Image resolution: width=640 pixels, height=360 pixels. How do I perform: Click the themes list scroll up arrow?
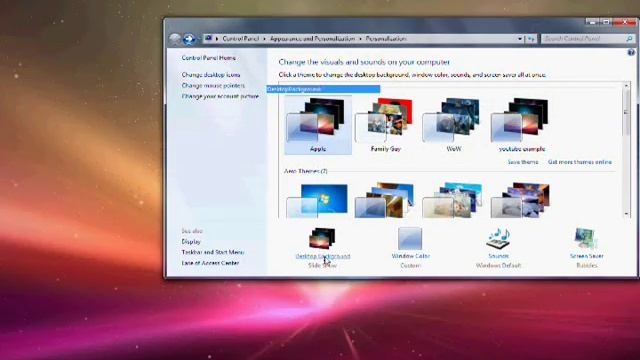[627, 86]
